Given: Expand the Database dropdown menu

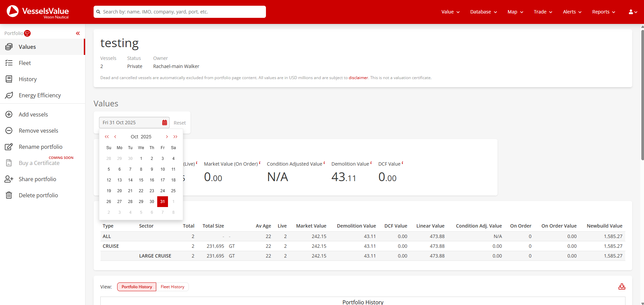Looking at the screenshot, I should [483, 12].
